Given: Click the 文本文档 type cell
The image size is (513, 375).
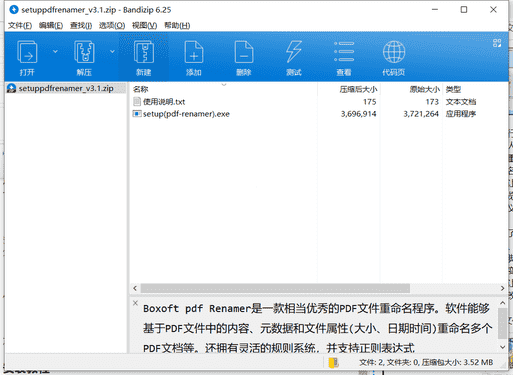Looking at the screenshot, I should point(461,102).
